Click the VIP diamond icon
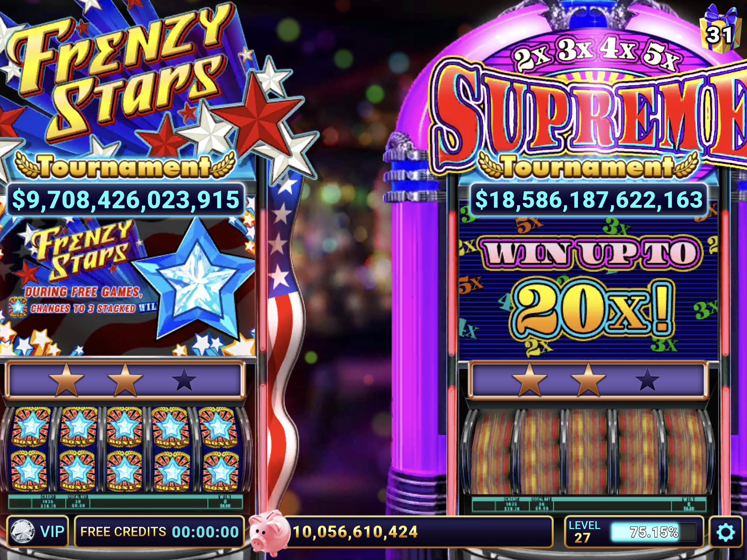Image resolution: width=747 pixels, height=560 pixels. (x=22, y=532)
